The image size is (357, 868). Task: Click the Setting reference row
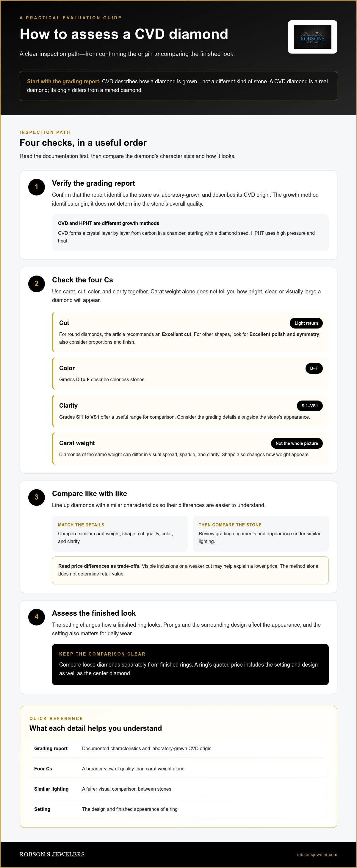178,809
